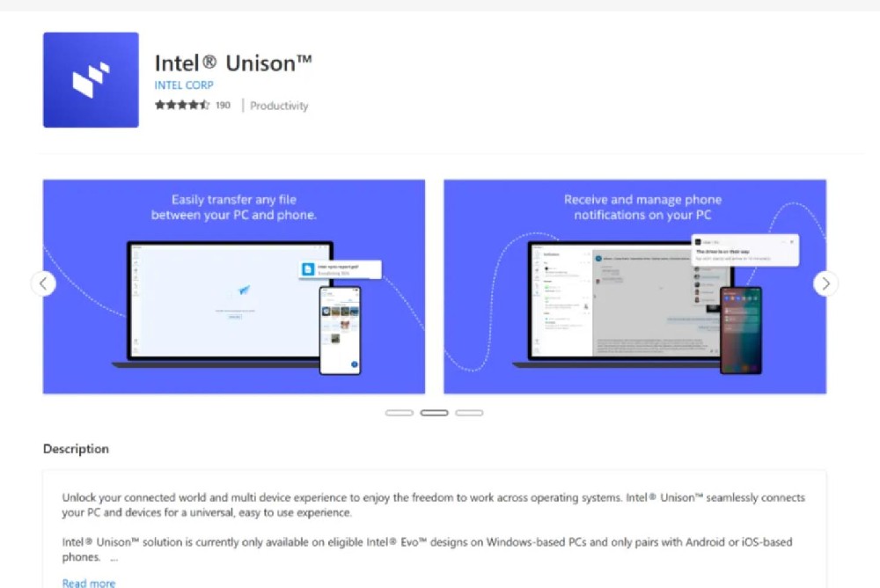Open the 'Receive and manage phone notifications' screenshot
The width and height of the screenshot is (880, 588).
point(634,286)
